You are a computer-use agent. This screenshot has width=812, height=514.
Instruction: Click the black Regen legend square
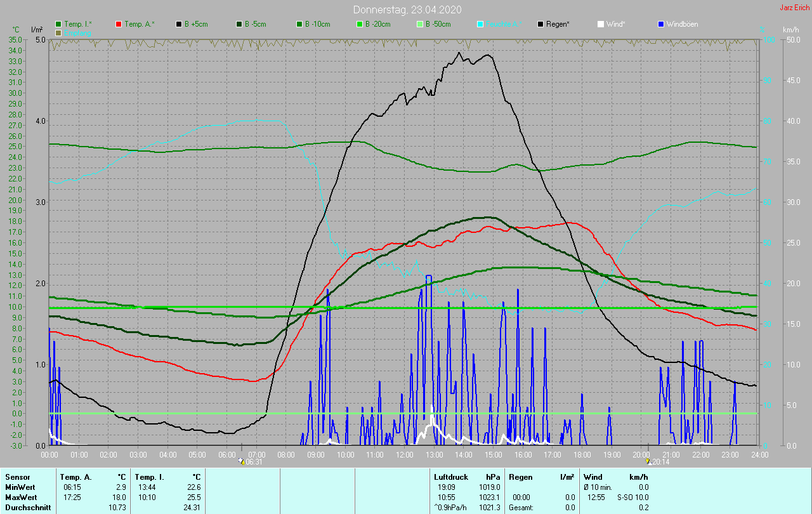540,24
